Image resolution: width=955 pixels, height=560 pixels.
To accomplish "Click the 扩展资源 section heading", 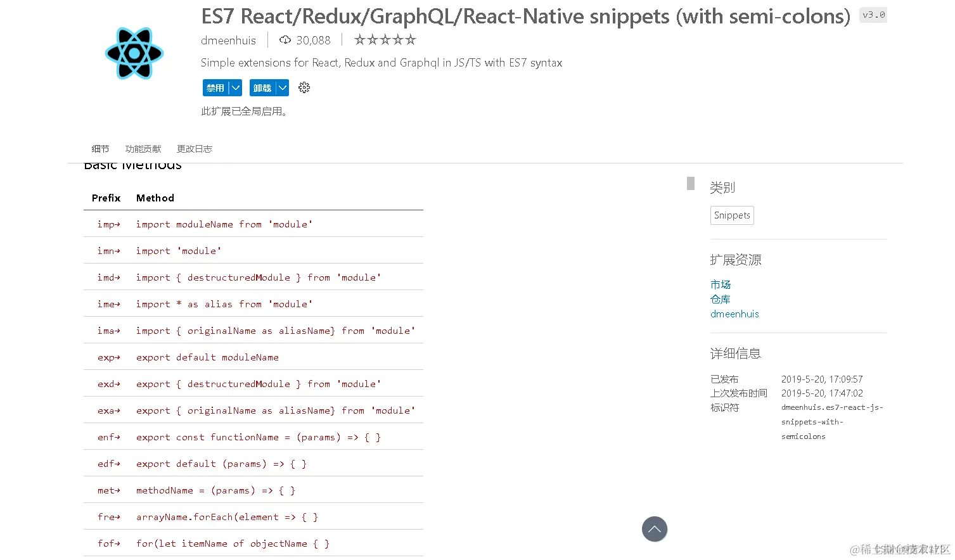I will [x=736, y=260].
